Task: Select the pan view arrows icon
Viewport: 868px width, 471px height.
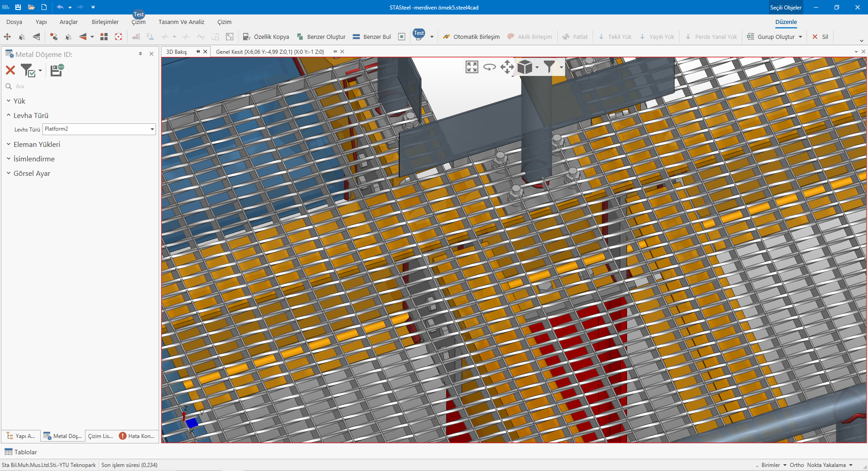Action: point(507,67)
